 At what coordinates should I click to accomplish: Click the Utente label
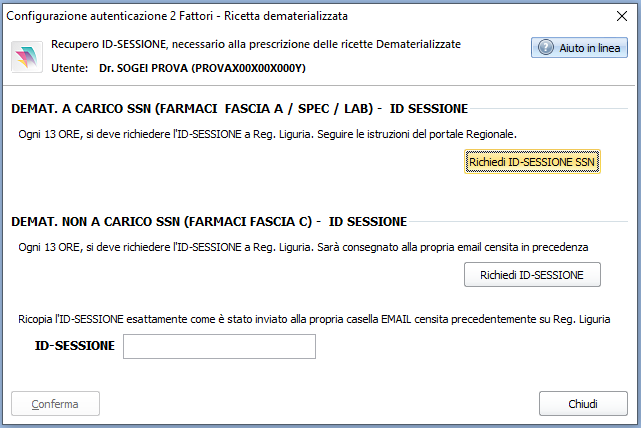tap(68, 66)
